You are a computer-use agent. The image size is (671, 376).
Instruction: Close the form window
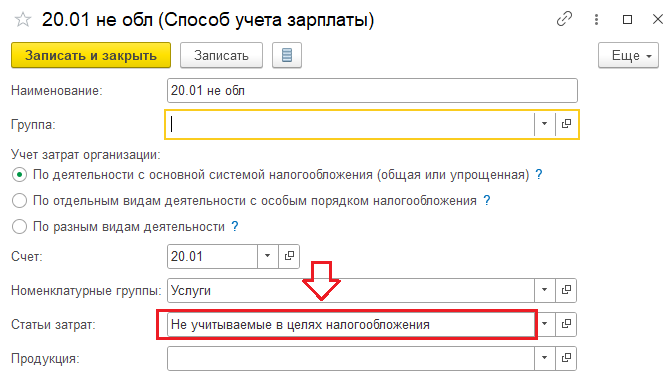pos(658,19)
